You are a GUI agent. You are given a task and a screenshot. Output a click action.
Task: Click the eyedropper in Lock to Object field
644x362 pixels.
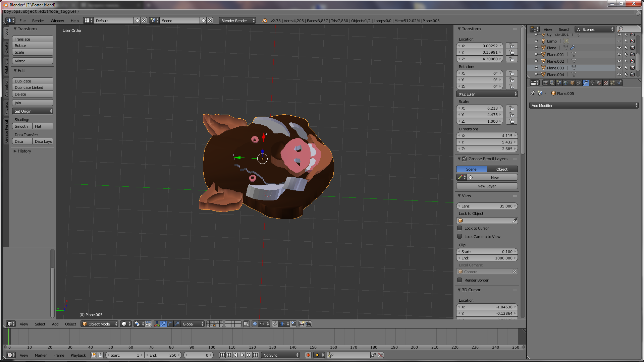515,221
